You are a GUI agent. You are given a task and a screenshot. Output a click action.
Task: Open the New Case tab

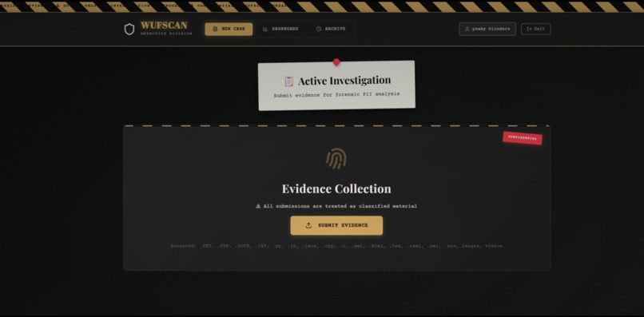(x=229, y=30)
